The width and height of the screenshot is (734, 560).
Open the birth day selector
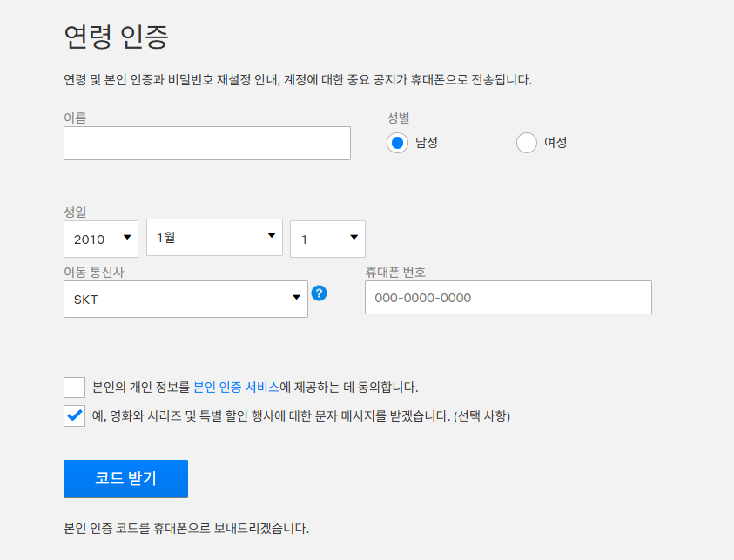point(327,238)
